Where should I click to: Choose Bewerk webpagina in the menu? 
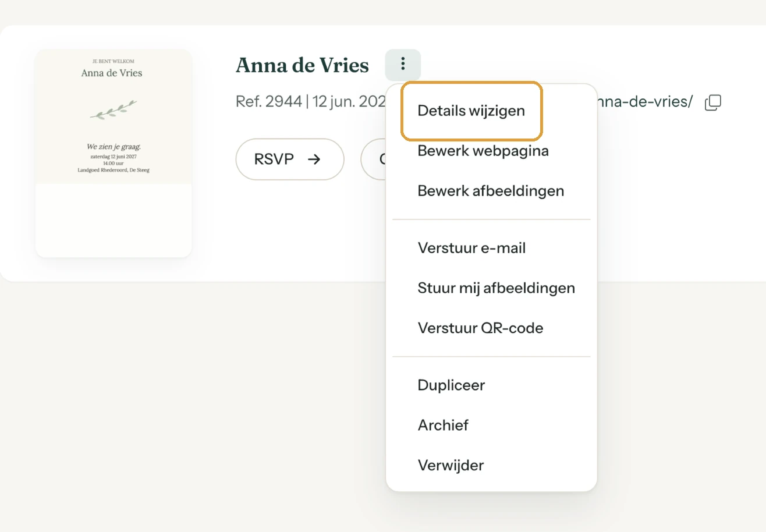483,151
